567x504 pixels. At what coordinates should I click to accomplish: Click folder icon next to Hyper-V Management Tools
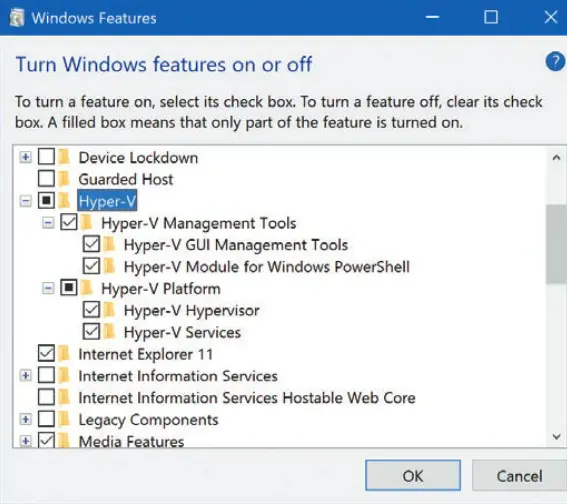(x=87, y=223)
